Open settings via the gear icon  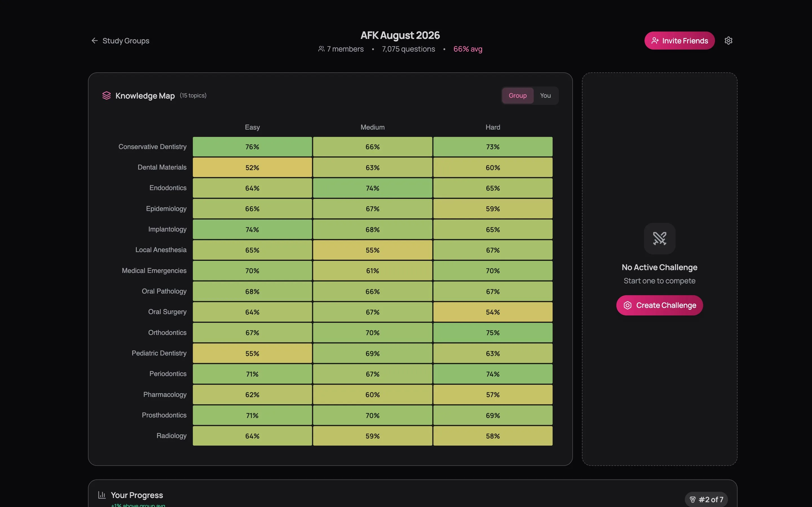pyautogui.click(x=729, y=40)
